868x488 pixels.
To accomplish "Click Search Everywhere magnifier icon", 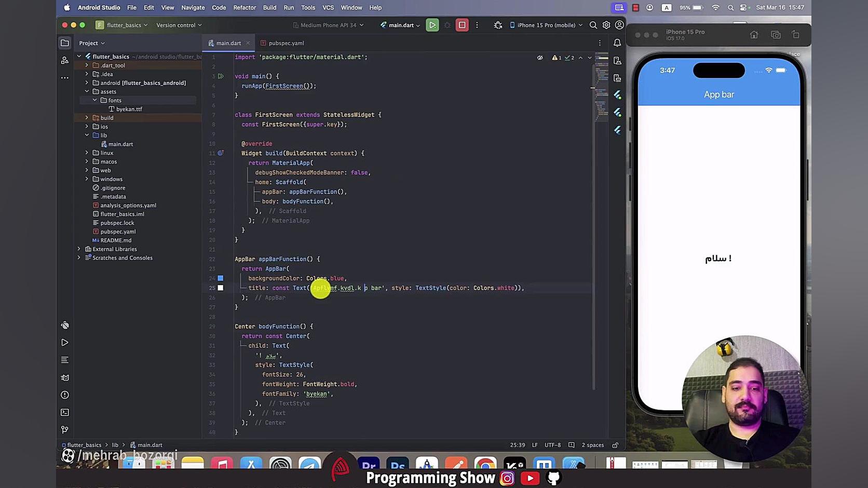I will click(x=593, y=25).
